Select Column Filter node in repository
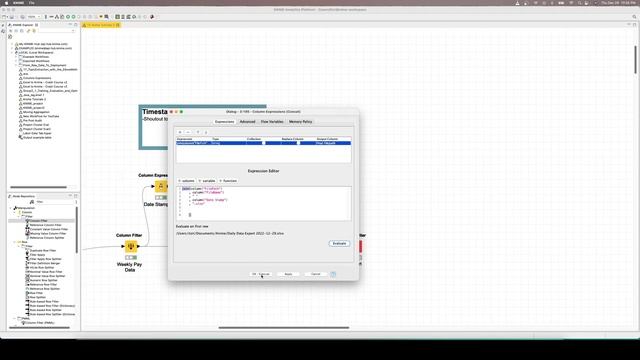The image size is (640, 360). (x=38, y=221)
